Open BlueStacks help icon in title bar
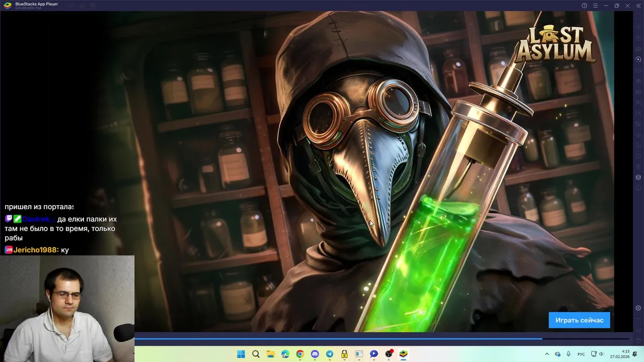Screen dimensions: 644x362 (x=584, y=6)
